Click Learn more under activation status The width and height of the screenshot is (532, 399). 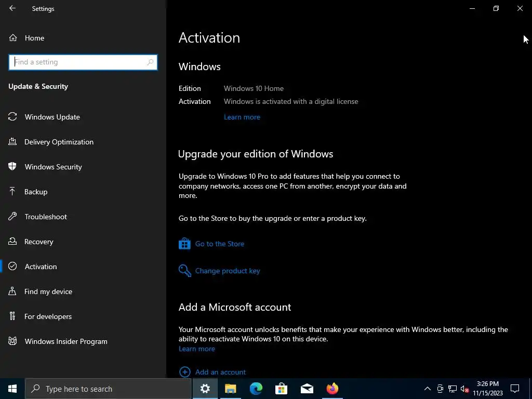pyautogui.click(x=242, y=117)
